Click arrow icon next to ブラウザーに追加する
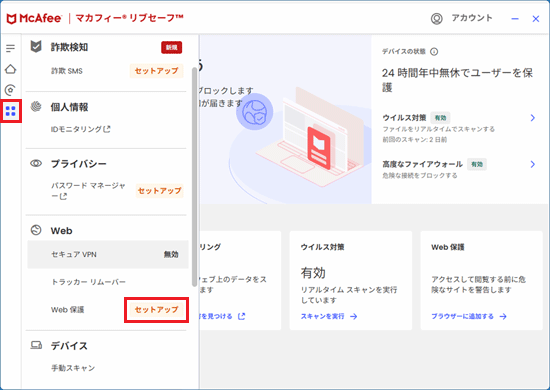The width and height of the screenshot is (550, 390). tap(503, 316)
